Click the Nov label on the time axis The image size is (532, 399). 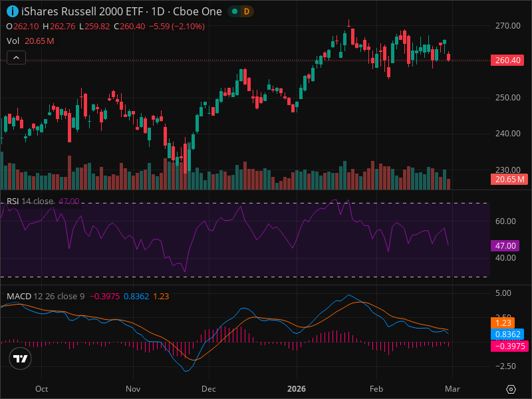133,389
